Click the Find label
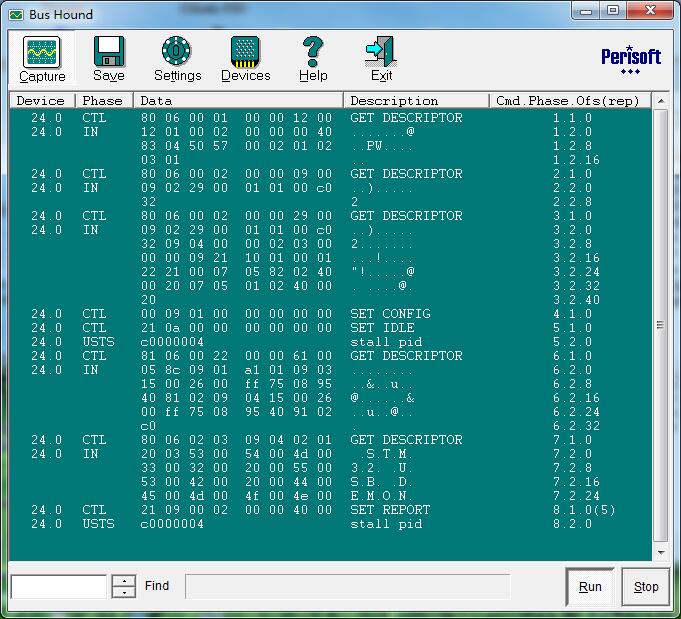Screen dimensions: 681x619 coord(157,586)
